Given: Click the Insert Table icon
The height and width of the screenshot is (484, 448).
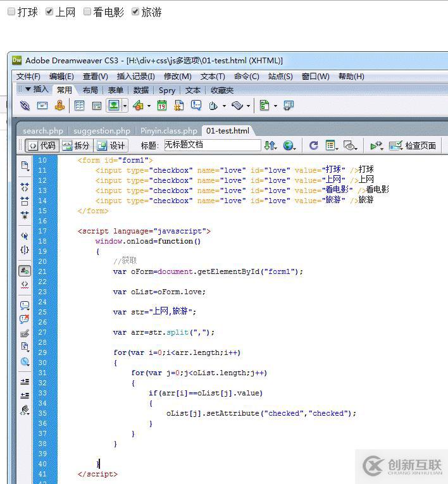Looking at the screenshot, I should pos(79,106).
